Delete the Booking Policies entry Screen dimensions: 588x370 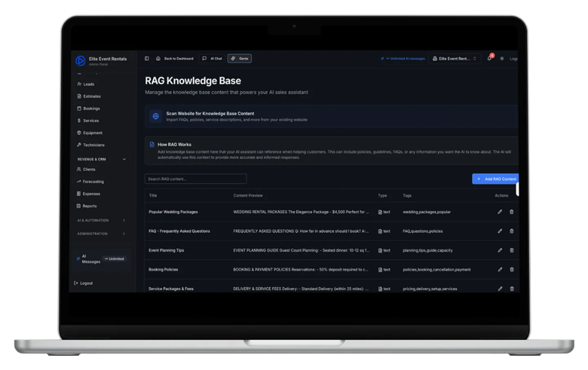(x=512, y=269)
